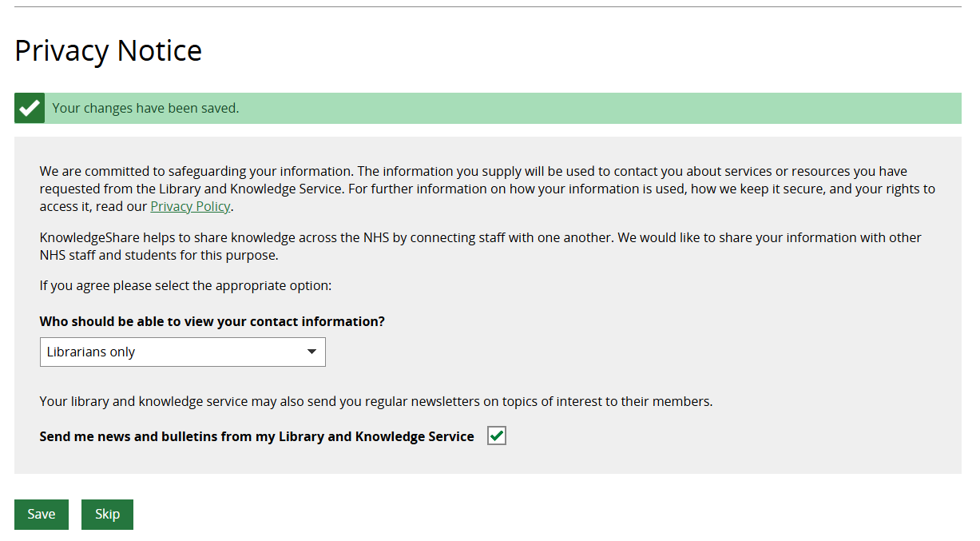Click the regular newsletters information sentence
The width and height of the screenshot is (980, 541).
point(375,401)
